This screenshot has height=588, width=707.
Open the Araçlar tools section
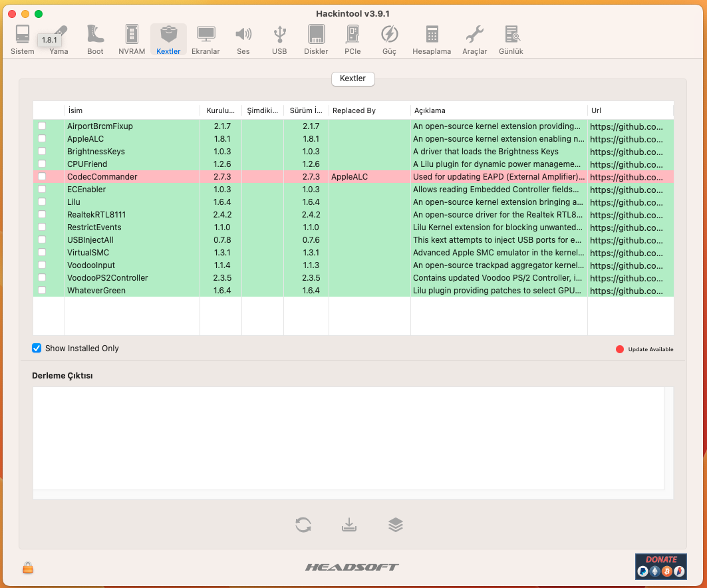pos(474,40)
